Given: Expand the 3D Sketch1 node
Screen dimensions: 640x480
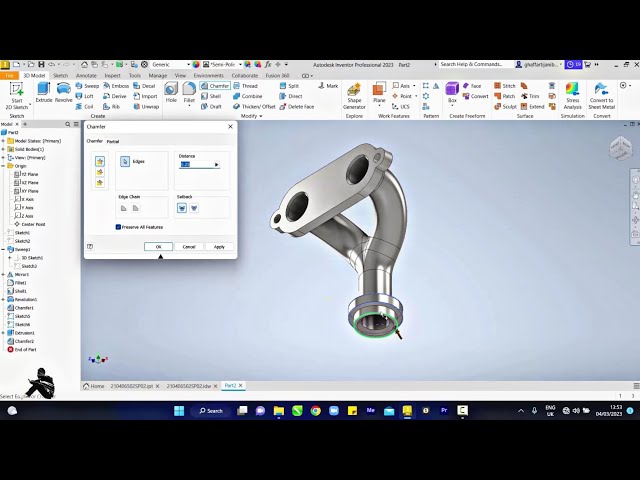Looking at the screenshot, I should point(10,258).
